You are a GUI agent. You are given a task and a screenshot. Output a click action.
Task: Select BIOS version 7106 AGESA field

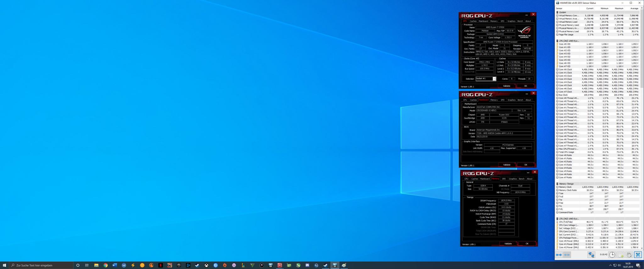pyautogui.click(x=504, y=133)
